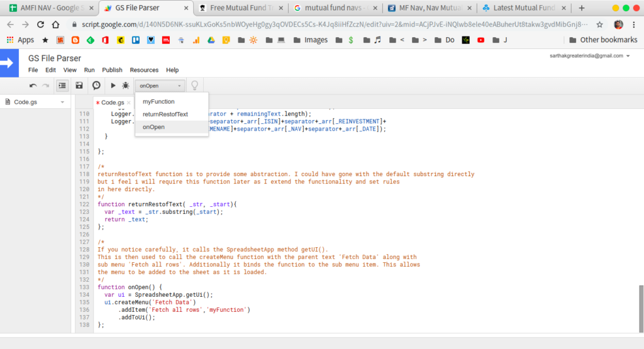Open the account email dropdown

tap(590, 56)
